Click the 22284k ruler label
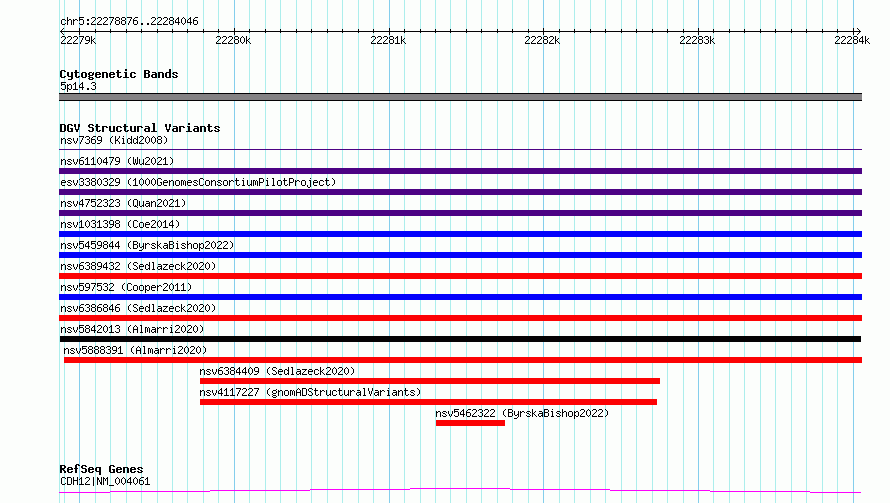Image resolution: width=890 pixels, height=503 pixels. click(x=852, y=40)
